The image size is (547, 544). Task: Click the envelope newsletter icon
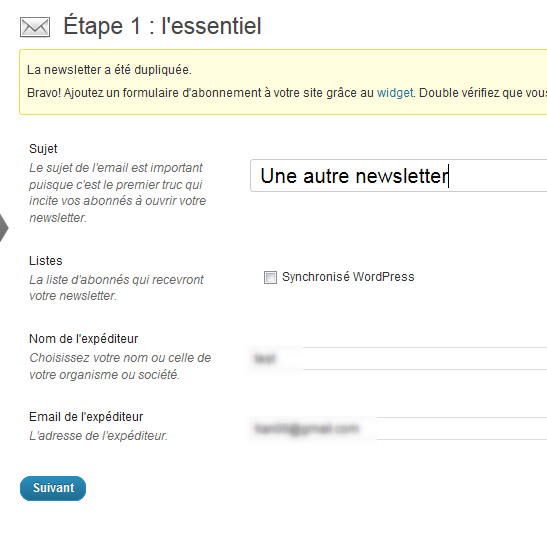(x=35, y=27)
